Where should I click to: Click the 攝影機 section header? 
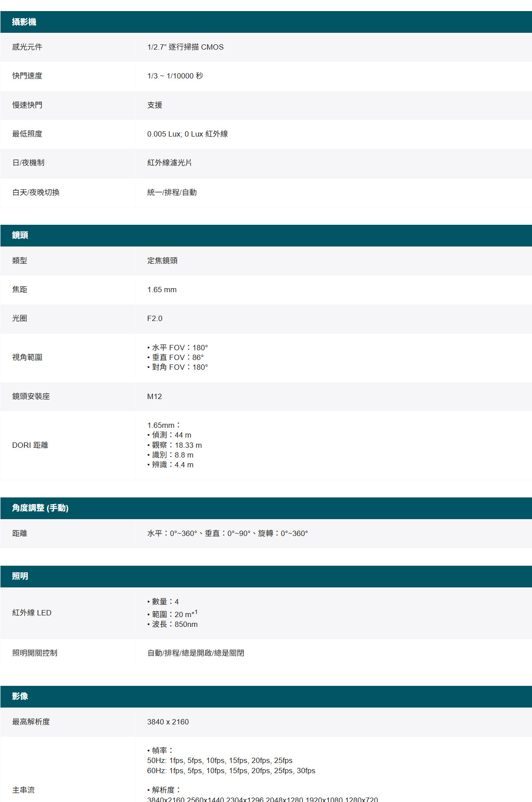point(266,22)
